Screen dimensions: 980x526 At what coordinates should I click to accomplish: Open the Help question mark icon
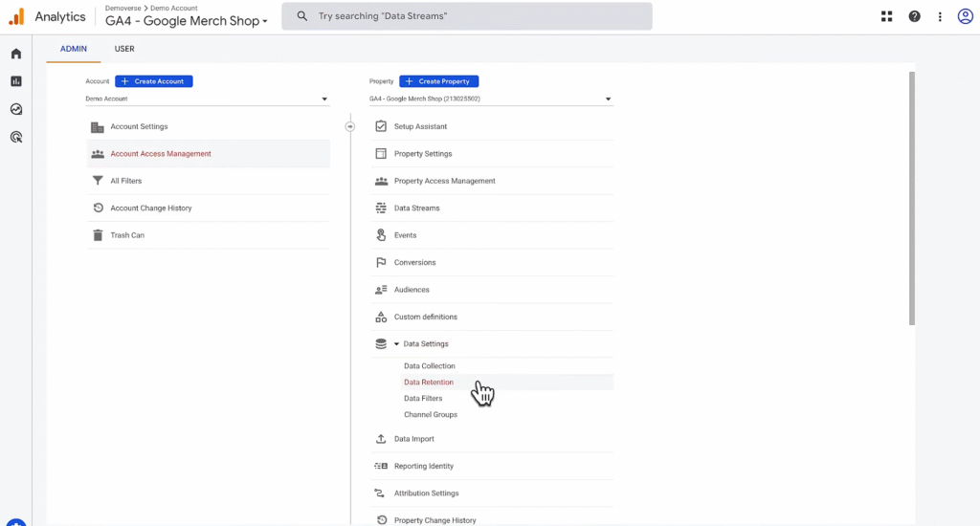tap(914, 16)
